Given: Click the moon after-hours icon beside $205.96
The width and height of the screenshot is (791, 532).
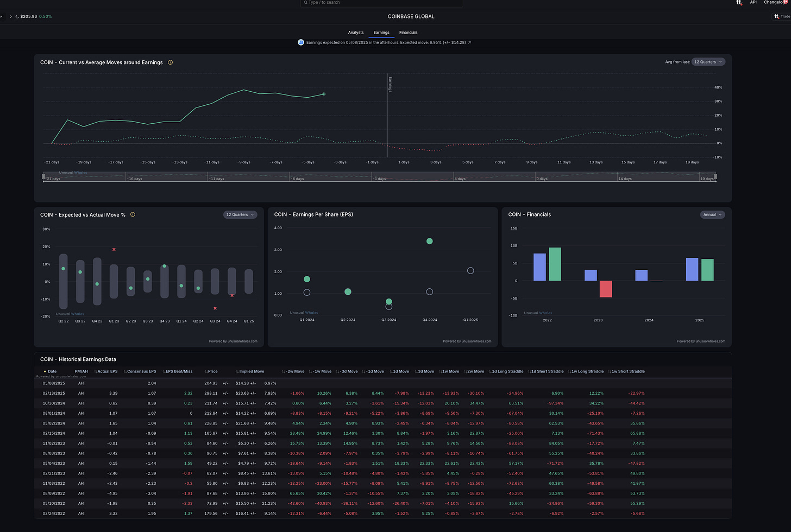Looking at the screenshot, I should 17,17.
